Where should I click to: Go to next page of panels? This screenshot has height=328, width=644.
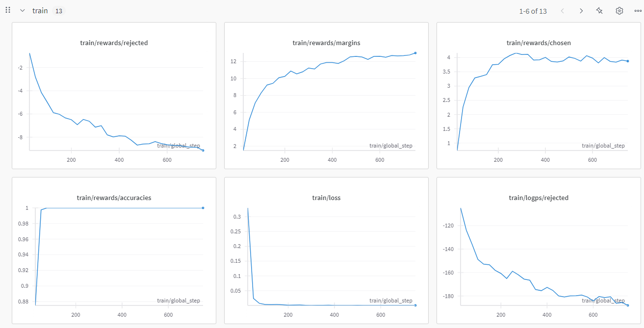coord(581,11)
